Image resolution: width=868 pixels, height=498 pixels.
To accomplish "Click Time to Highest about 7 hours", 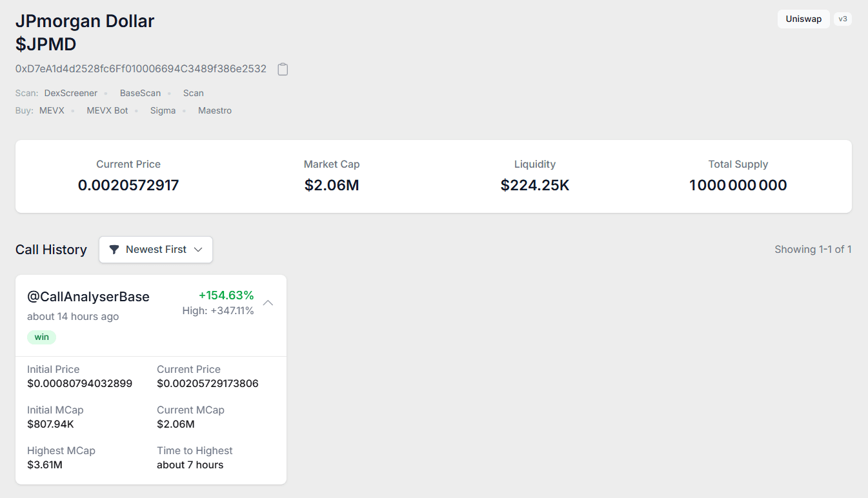I will coord(190,465).
